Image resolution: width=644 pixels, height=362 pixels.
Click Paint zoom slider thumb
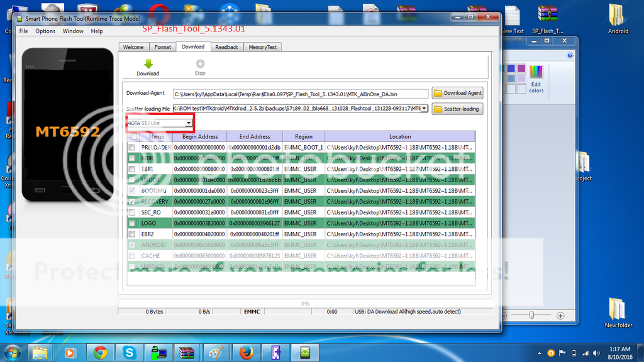coord(531,315)
